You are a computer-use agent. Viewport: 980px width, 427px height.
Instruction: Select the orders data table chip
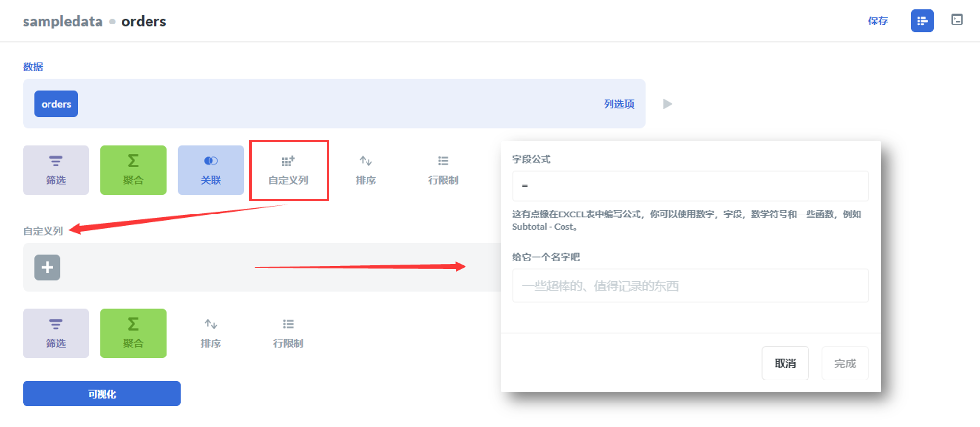[x=56, y=104]
